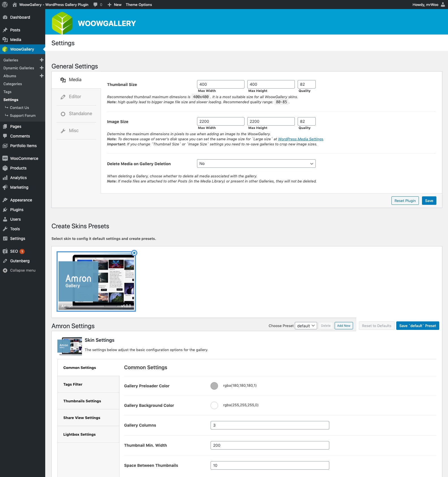The image size is (448, 477).
Task: Click Save `default` Preset button
Action: 417,326
